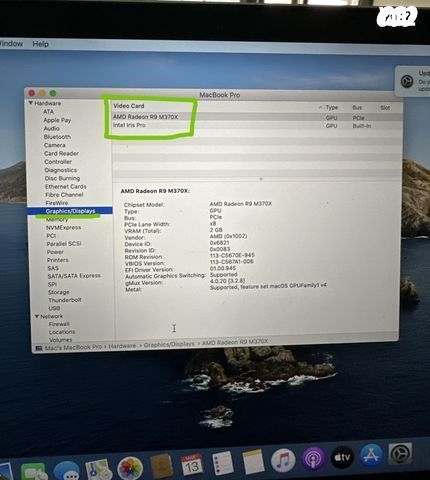Click the computer icon in path bar

click(x=39, y=348)
